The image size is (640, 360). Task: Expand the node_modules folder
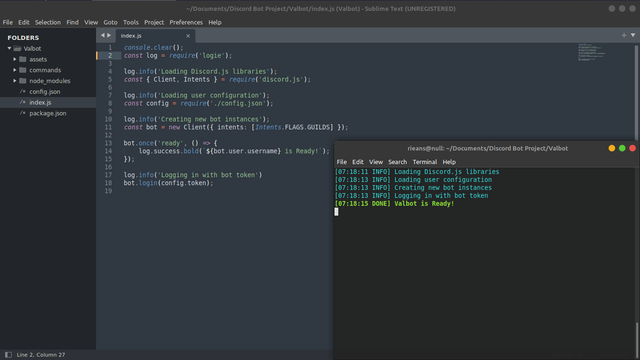pyautogui.click(x=15, y=81)
